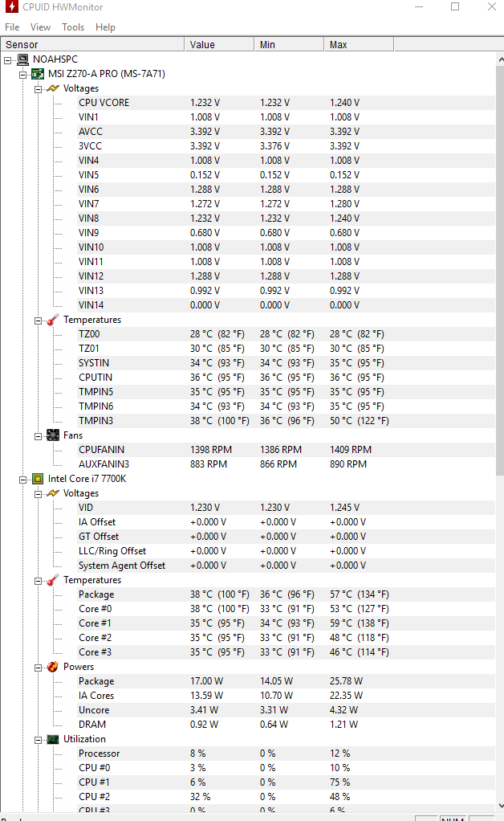Click the 59 °C max value for Core #1
504x821 pixels.
tap(360, 623)
